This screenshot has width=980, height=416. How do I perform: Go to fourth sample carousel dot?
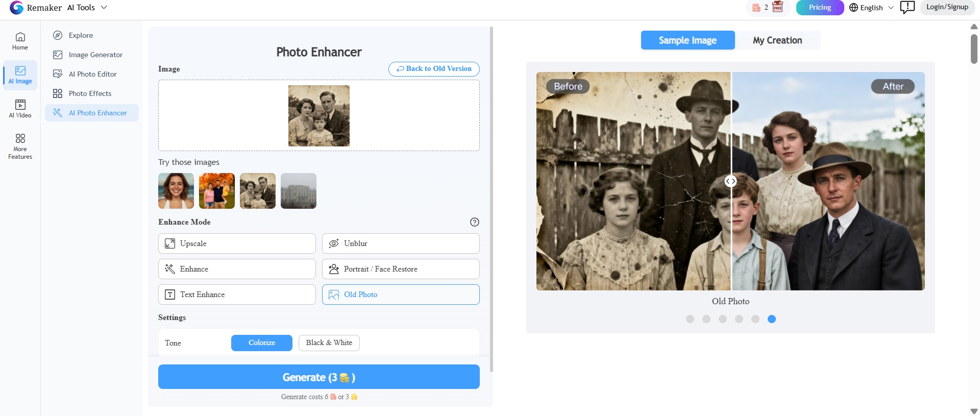point(739,319)
